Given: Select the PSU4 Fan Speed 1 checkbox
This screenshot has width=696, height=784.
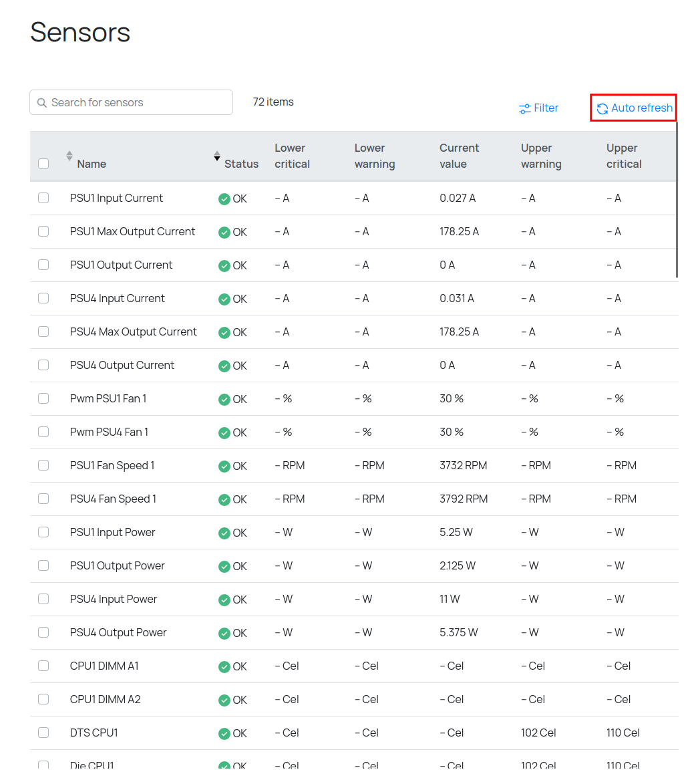Looking at the screenshot, I should point(43,499).
